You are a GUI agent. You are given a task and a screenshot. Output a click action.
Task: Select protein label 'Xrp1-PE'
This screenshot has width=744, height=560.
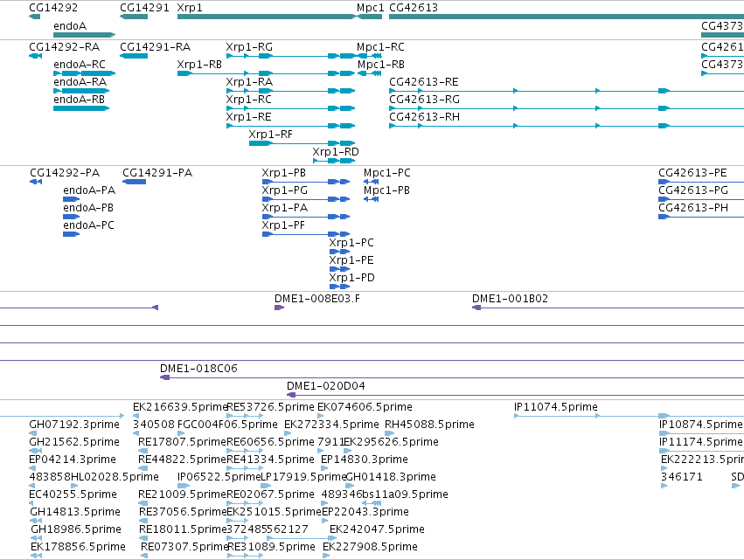(351, 261)
